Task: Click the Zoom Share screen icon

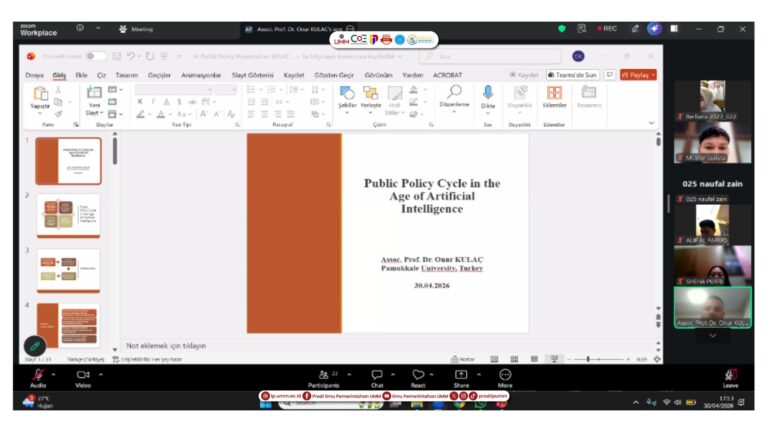Action: click(461, 375)
